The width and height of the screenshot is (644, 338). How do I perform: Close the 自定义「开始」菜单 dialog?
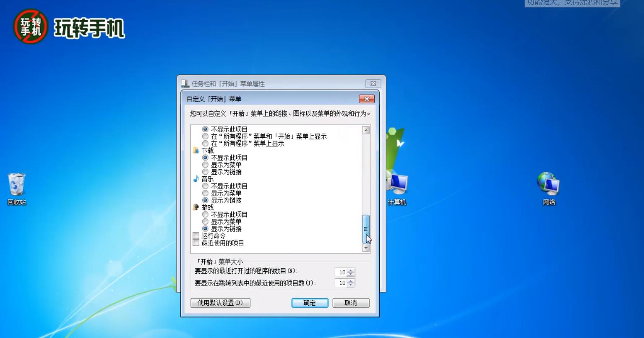click(367, 99)
